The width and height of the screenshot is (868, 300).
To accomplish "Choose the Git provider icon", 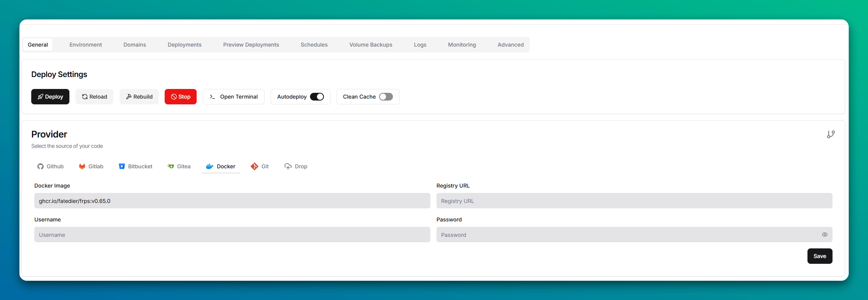I will tap(255, 166).
